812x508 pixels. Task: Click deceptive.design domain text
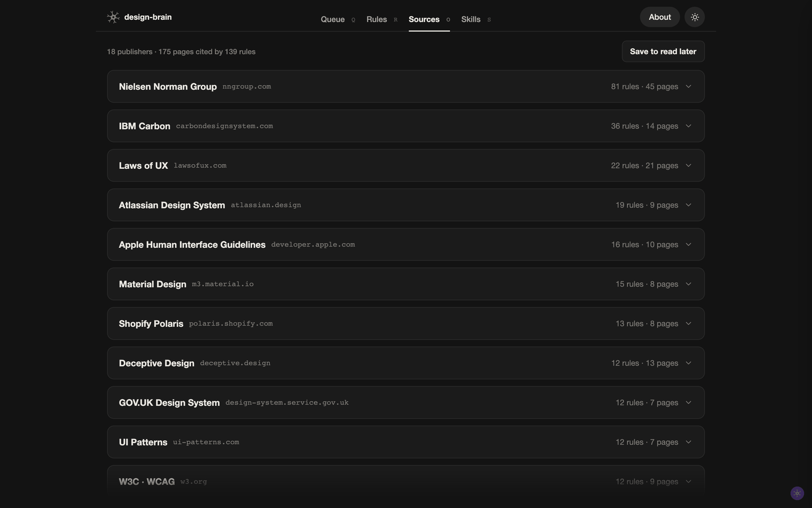[235, 363]
